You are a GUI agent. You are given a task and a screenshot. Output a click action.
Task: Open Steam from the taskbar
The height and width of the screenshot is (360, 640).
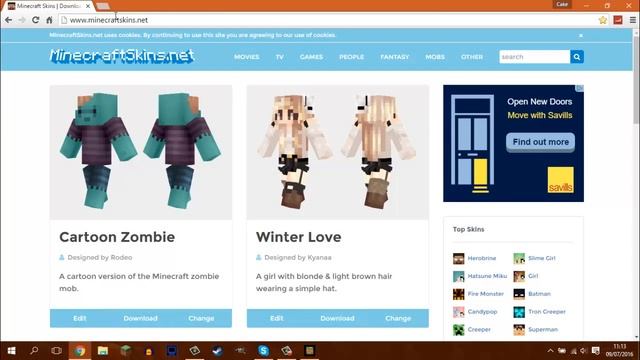pyautogui.click(x=218, y=351)
